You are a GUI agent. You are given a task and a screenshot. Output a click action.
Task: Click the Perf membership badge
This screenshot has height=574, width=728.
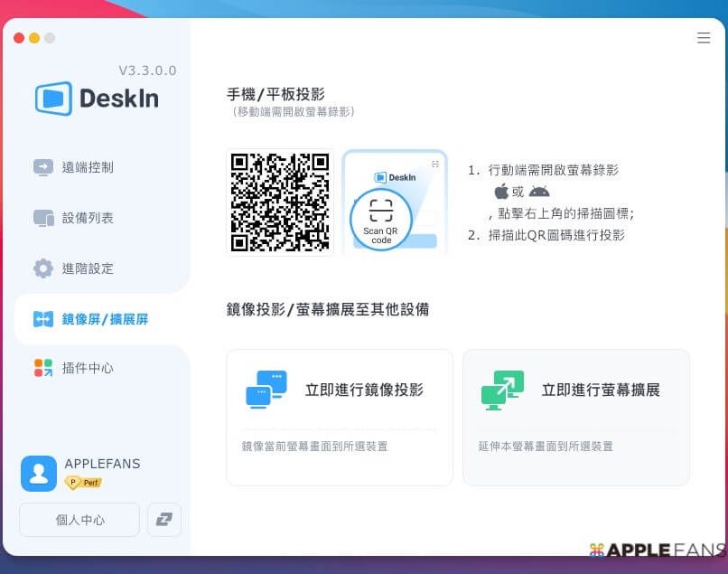(83, 483)
